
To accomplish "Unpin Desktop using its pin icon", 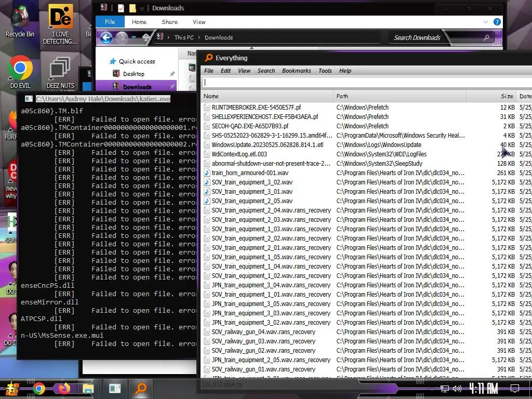I will coord(172,74).
